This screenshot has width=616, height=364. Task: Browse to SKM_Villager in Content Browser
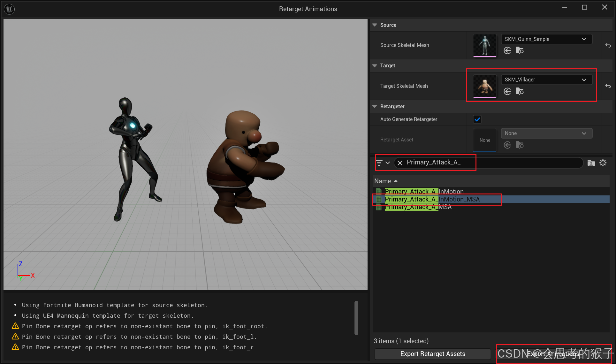(520, 92)
